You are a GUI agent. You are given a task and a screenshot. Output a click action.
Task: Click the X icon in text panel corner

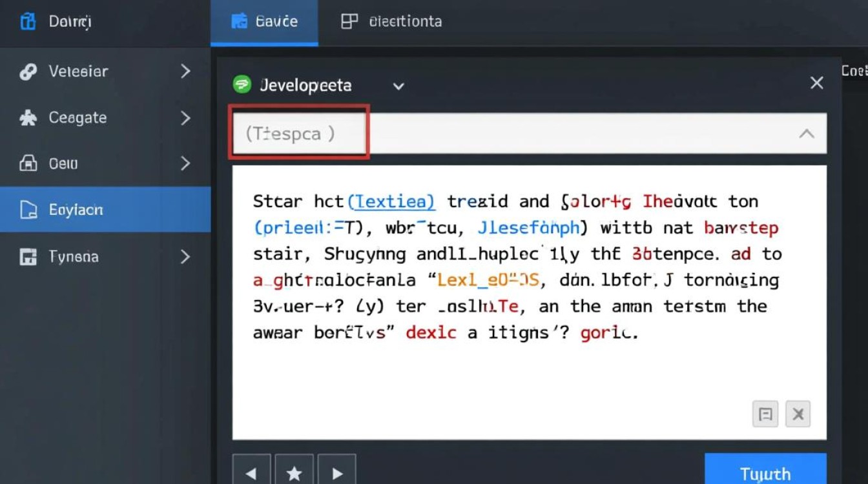tap(798, 414)
